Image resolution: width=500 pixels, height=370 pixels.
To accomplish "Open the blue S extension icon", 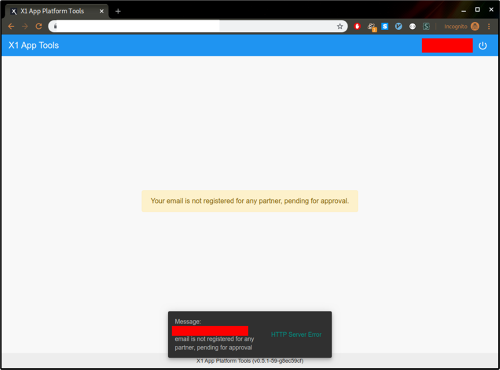I will point(385,26).
